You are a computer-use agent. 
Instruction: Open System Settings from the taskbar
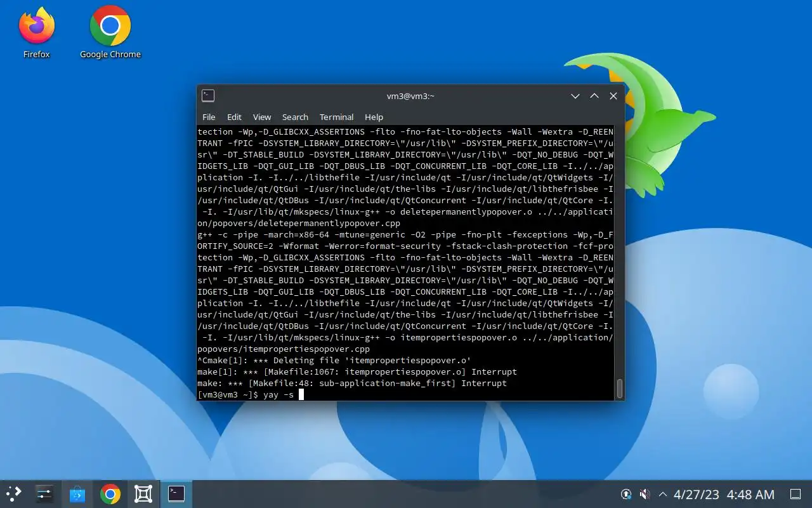44,494
